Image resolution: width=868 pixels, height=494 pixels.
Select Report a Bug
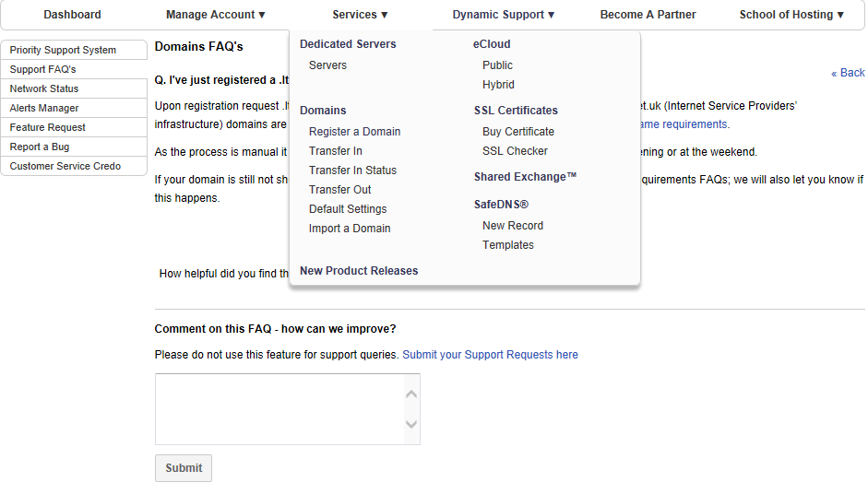tap(74, 147)
